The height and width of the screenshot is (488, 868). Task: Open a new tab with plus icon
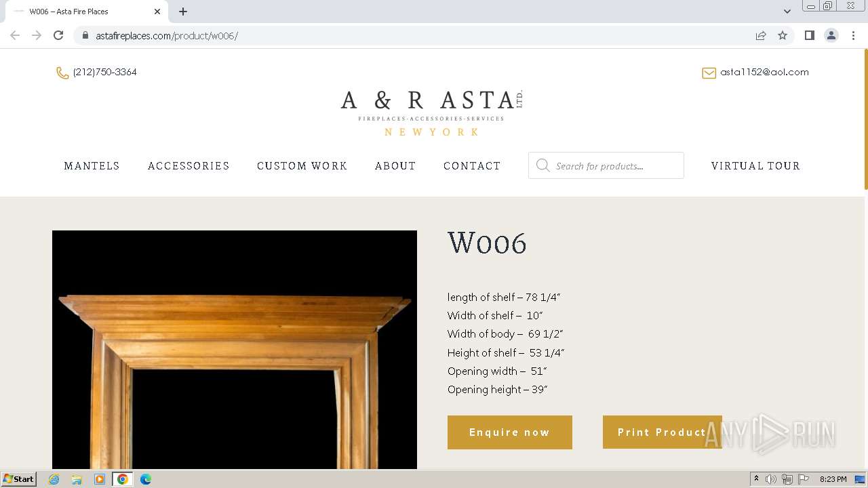pos(183,12)
